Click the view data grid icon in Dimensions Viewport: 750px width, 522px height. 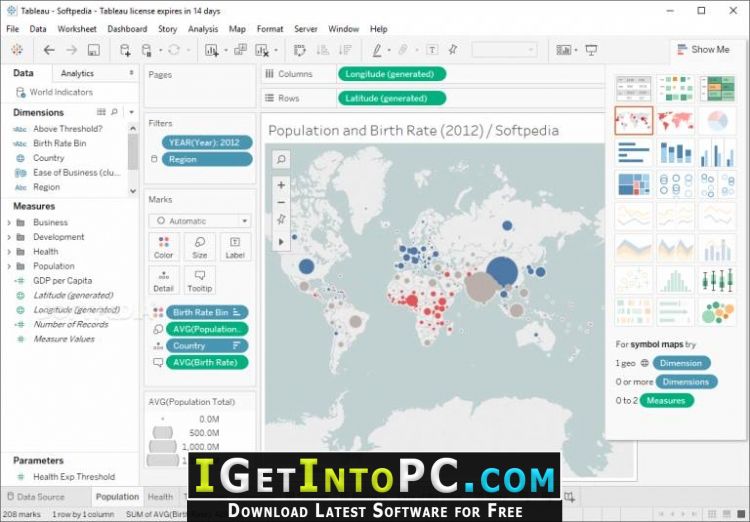click(x=101, y=112)
